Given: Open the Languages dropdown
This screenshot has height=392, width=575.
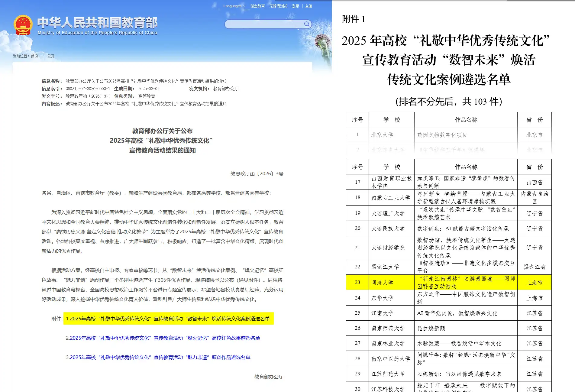Looking at the screenshot, I should coord(234,6).
